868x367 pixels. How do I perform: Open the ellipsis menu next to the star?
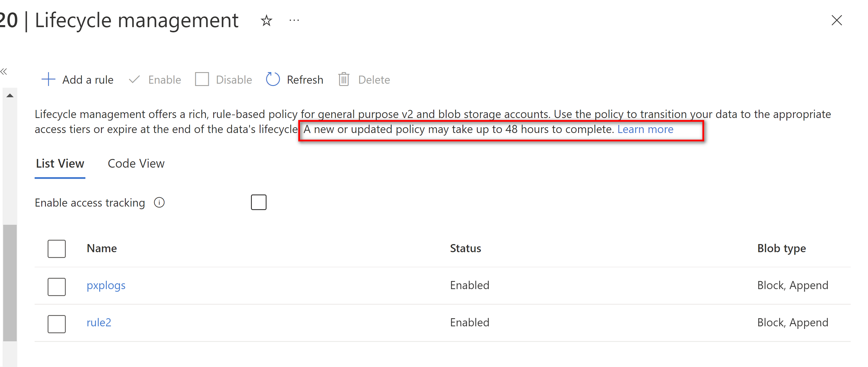(294, 20)
